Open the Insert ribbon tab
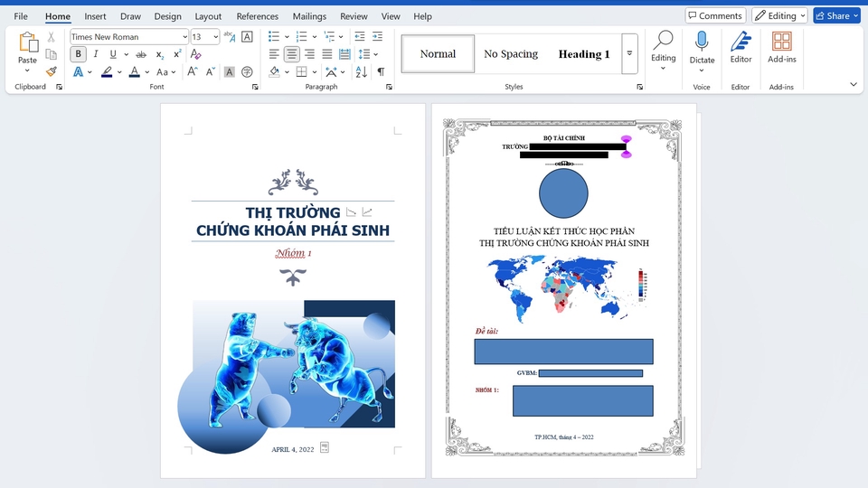 coord(95,16)
